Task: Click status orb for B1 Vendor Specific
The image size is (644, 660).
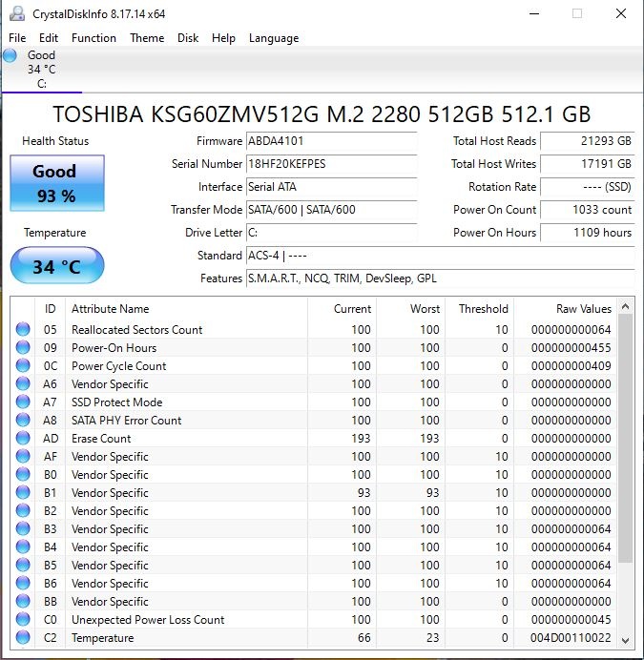Action: pos(23,492)
